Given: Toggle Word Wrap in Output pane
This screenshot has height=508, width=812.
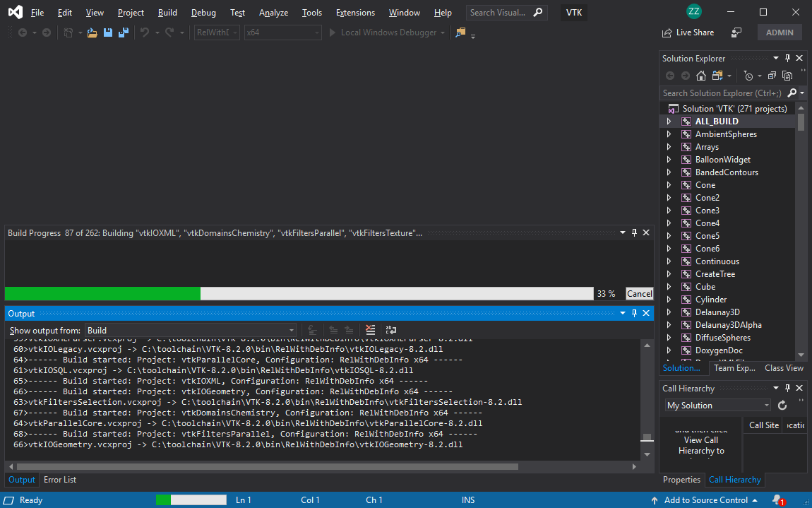Looking at the screenshot, I should 391,330.
